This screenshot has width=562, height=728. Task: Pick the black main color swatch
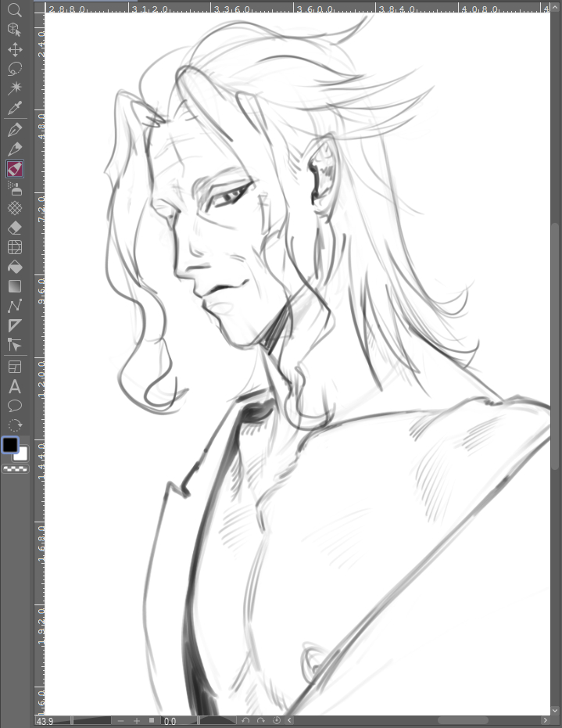10,445
